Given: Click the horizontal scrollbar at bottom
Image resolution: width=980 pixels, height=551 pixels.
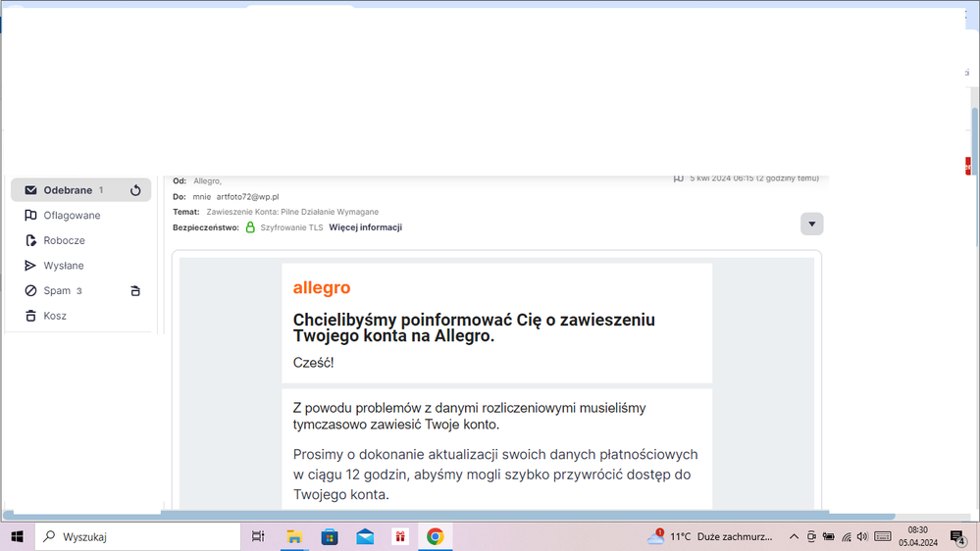Looking at the screenshot, I should coord(448,516).
